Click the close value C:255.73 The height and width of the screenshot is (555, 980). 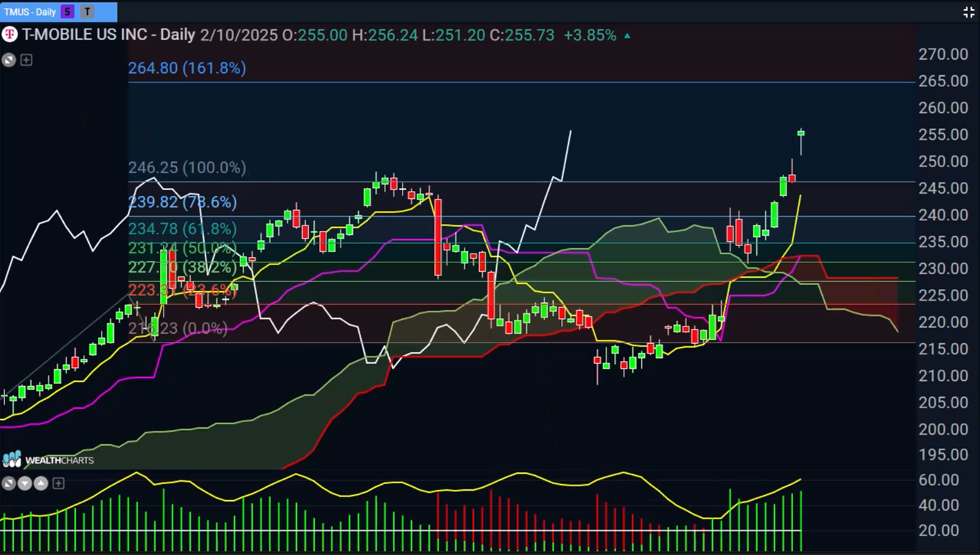522,35
